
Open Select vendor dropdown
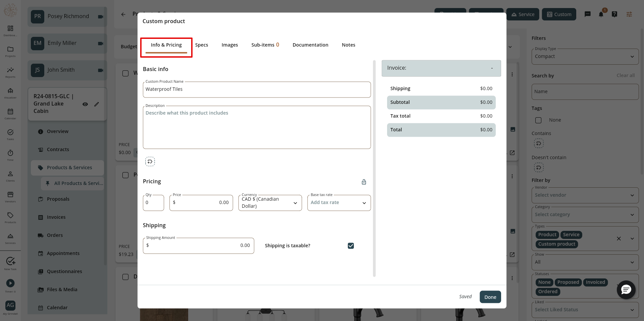585,195
